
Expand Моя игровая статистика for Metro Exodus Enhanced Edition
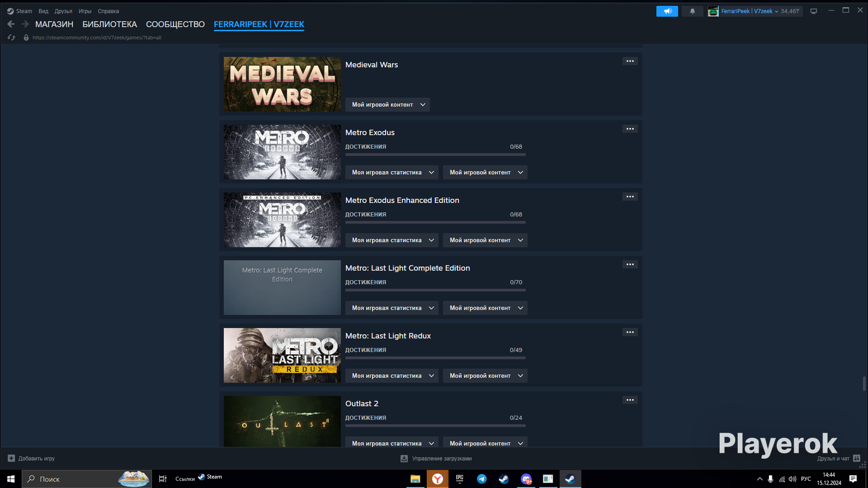[392, 240]
